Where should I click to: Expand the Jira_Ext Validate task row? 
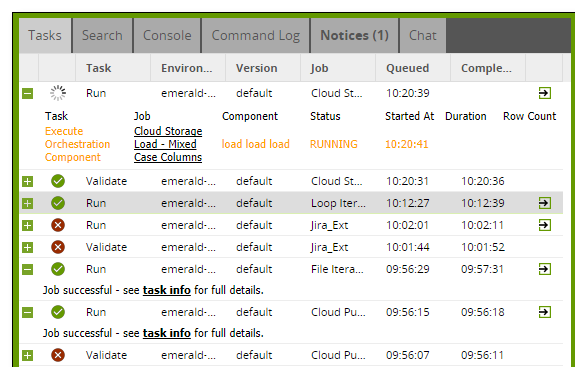pos(28,247)
